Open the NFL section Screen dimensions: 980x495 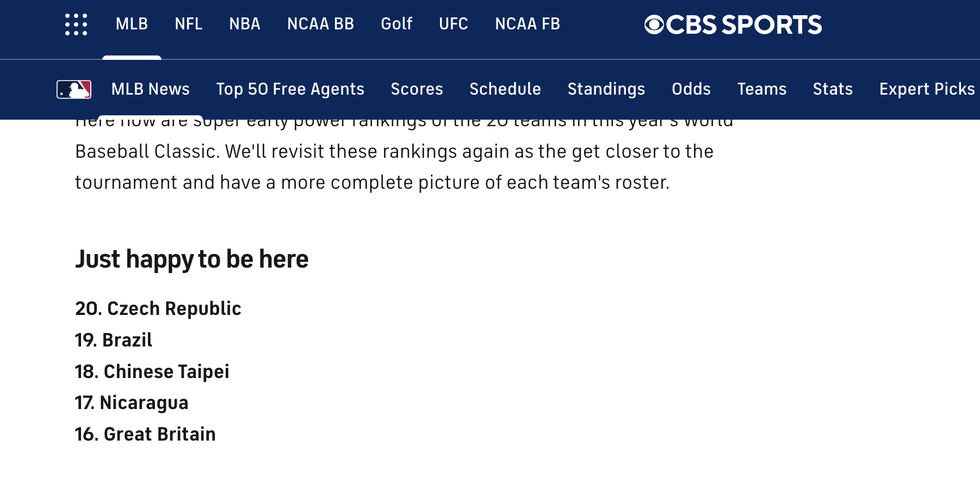tap(188, 24)
